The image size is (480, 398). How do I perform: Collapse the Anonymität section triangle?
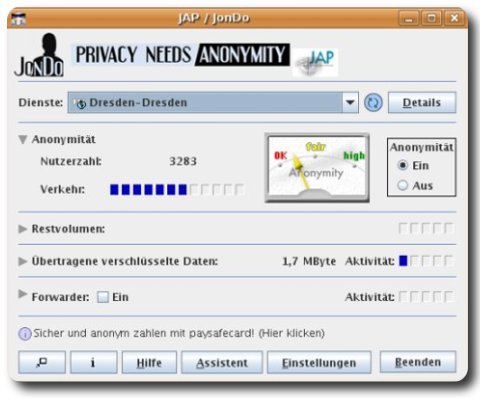(x=23, y=139)
